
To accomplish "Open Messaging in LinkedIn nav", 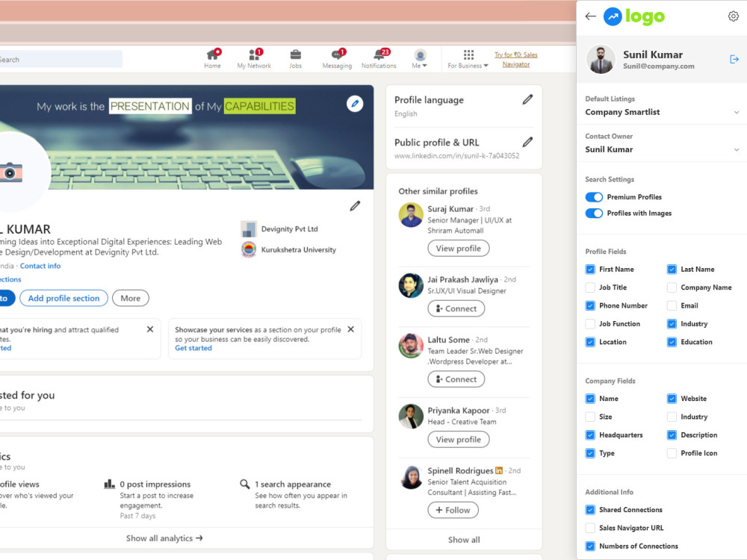I will (337, 59).
